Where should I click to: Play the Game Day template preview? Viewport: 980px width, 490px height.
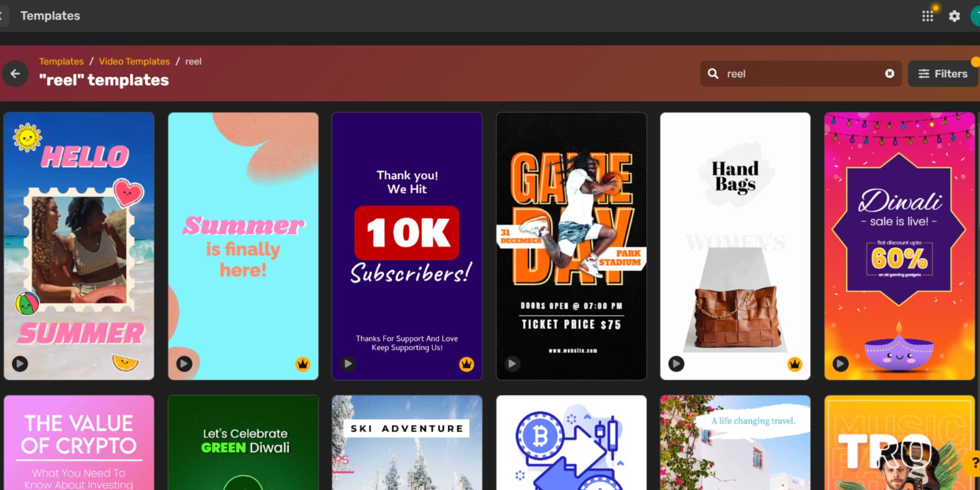512,364
